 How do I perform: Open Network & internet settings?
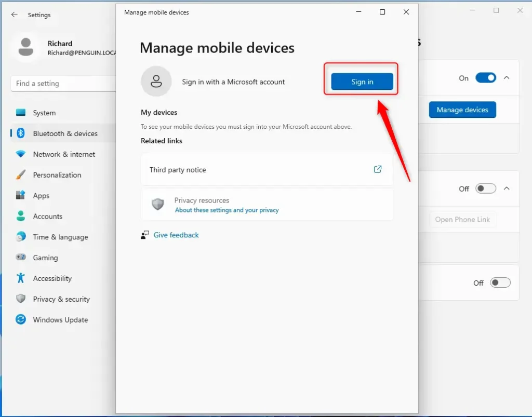click(x=63, y=154)
